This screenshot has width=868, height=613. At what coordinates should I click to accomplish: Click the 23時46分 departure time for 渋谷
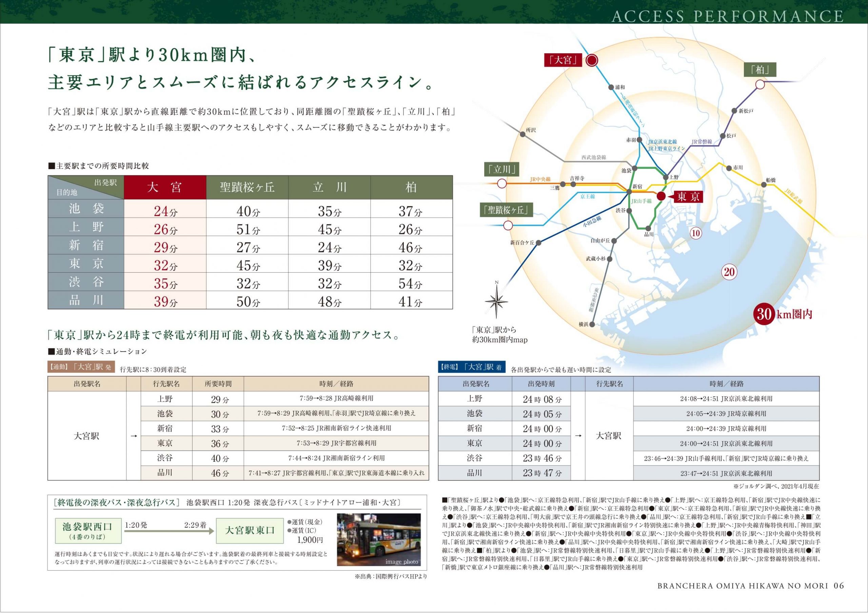coord(542,458)
